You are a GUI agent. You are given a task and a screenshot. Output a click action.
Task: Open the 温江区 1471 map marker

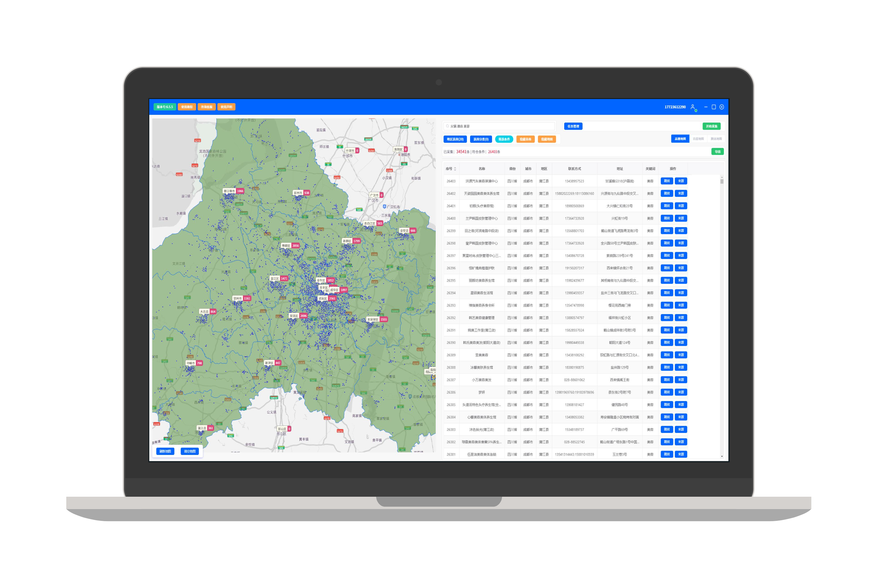click(x=279, y=279)
